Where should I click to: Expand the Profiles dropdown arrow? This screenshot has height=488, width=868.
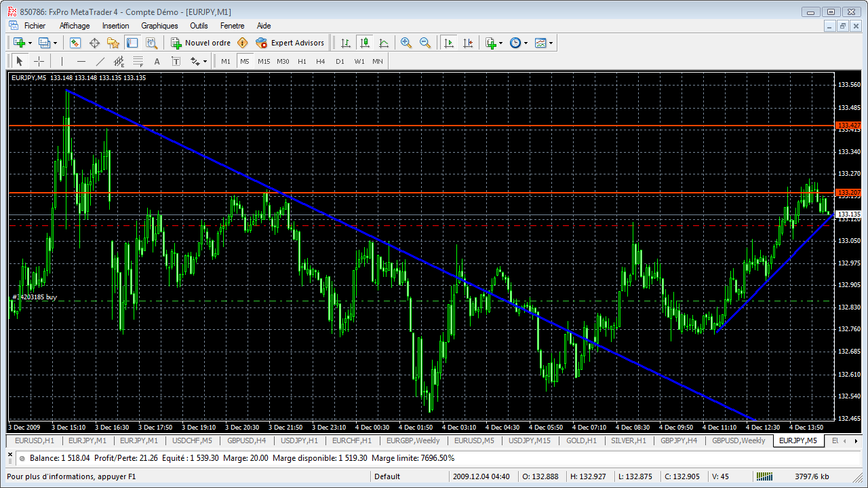(x=56, y=43)
